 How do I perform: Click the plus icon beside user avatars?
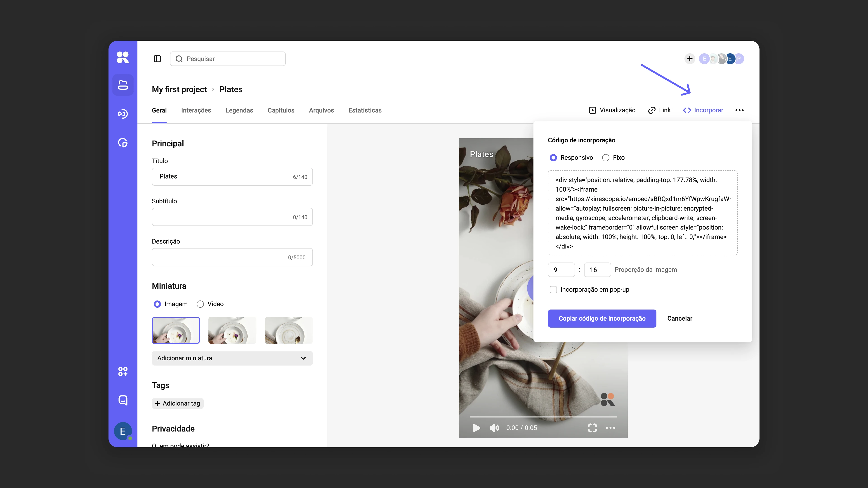[x=690, y=59]
